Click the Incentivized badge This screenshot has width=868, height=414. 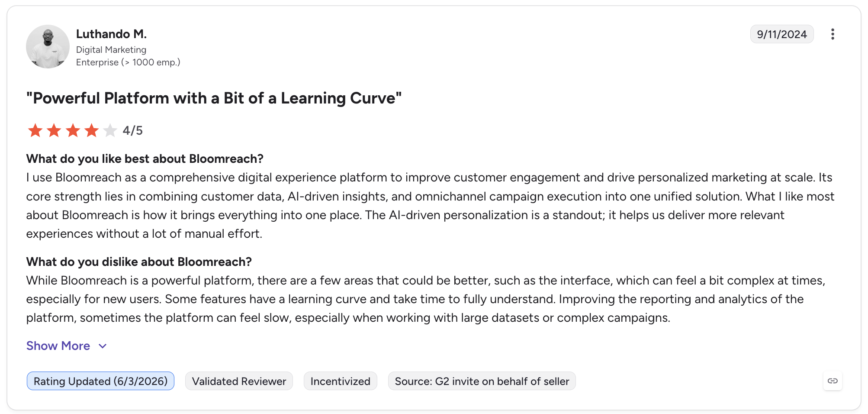pos(340,381)
